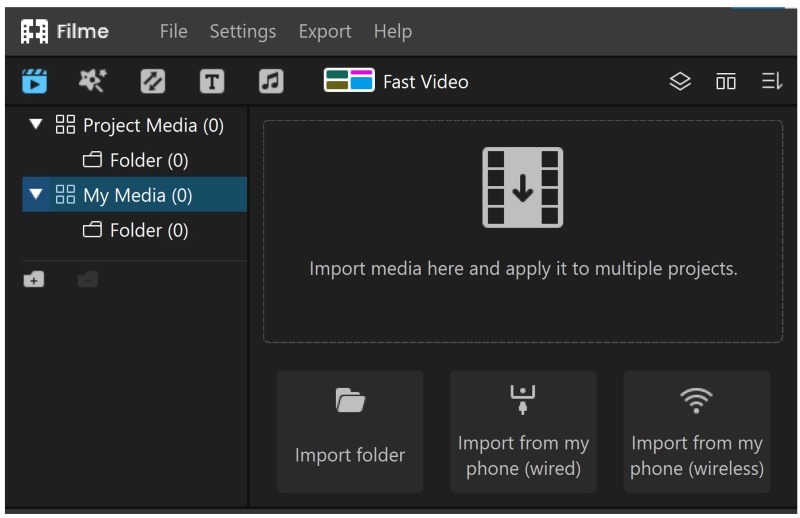Image resolution: width=800 pixels, height=518 pixels.
Task: Click the import media drop area text
Action: point(523,268)
